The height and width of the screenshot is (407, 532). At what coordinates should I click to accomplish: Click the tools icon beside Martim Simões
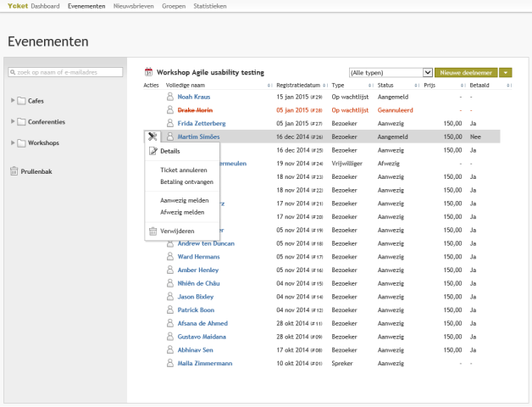coord(152,137)
